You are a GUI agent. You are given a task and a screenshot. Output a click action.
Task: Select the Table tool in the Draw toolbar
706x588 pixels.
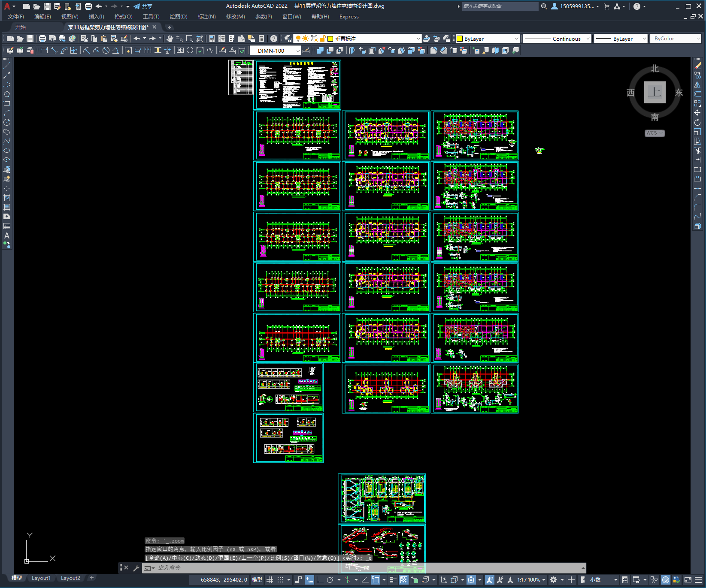coord(7,226)
